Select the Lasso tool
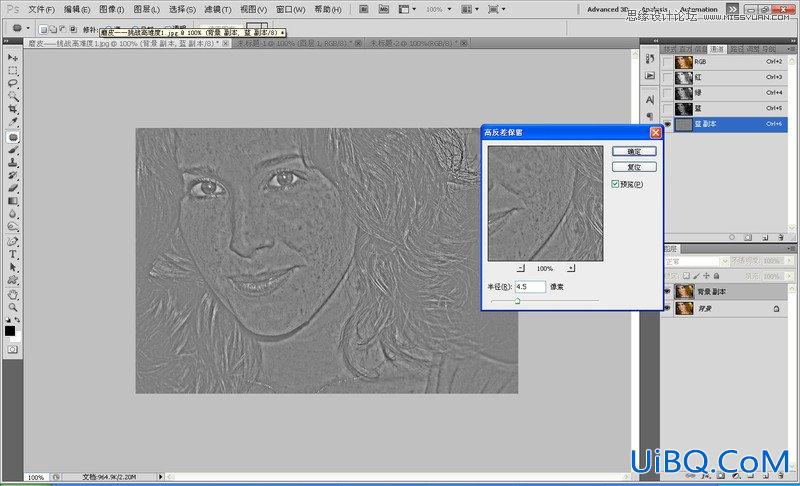Image resolution: width=800 pixels, height=486 pixels. tap(13, 84)
